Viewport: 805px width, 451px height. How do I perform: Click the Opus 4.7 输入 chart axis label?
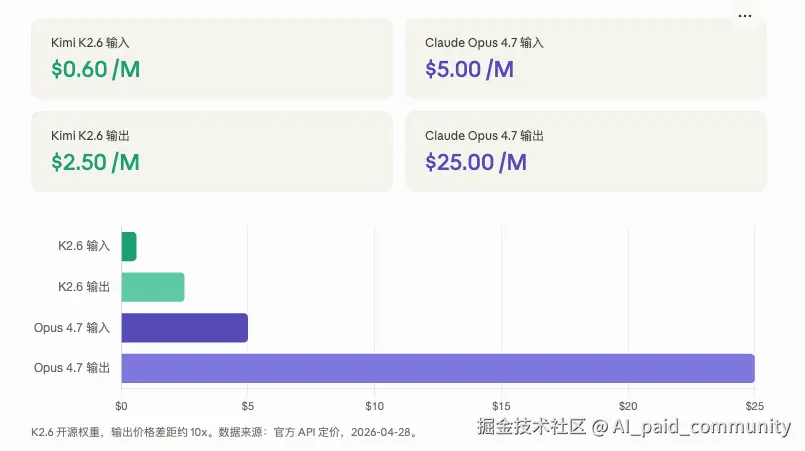pos(72,328)
